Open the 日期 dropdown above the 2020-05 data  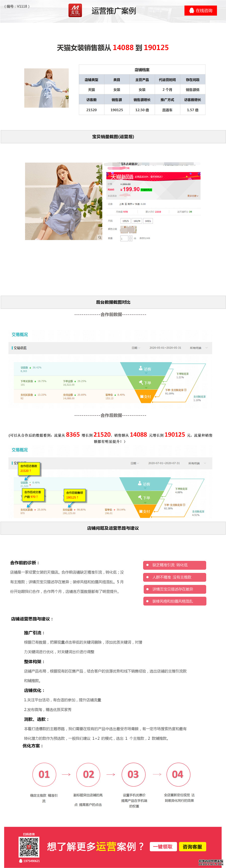(x=136, y=348)
